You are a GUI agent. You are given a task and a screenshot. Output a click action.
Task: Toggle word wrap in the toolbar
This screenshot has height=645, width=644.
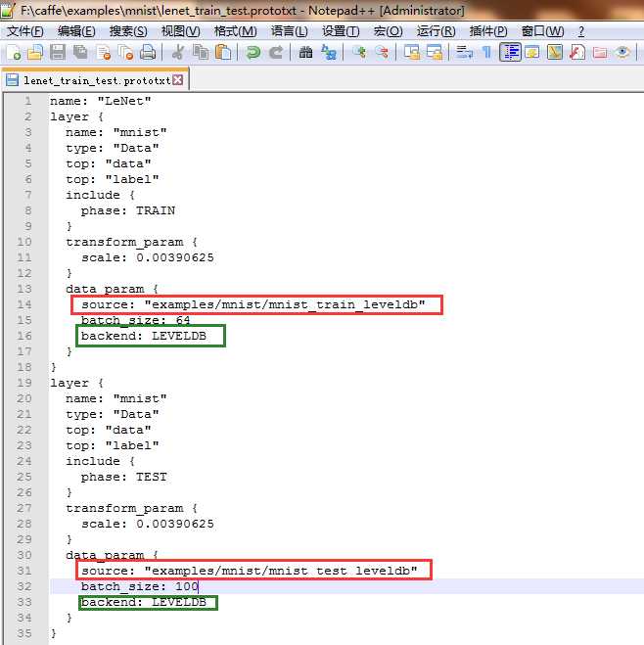click(464, 53)
